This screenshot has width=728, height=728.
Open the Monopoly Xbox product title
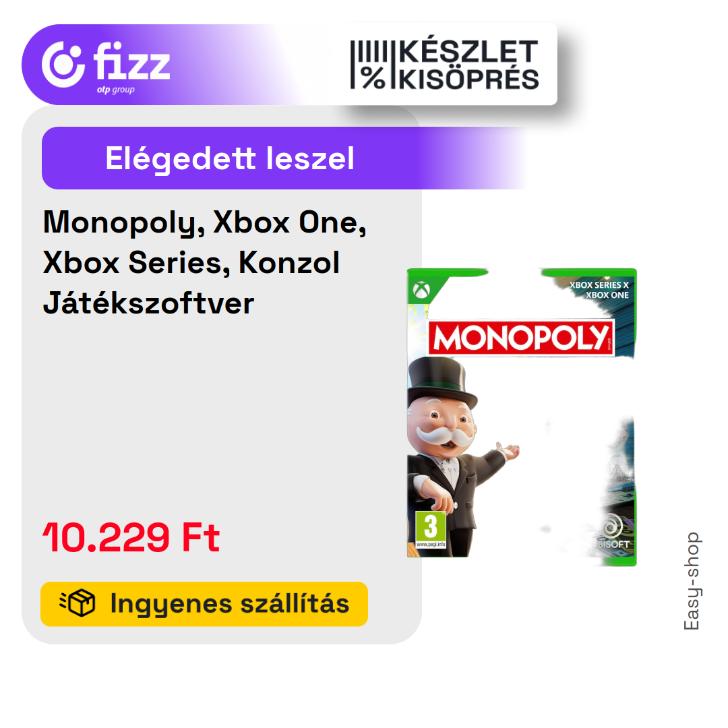coord(205,263)
